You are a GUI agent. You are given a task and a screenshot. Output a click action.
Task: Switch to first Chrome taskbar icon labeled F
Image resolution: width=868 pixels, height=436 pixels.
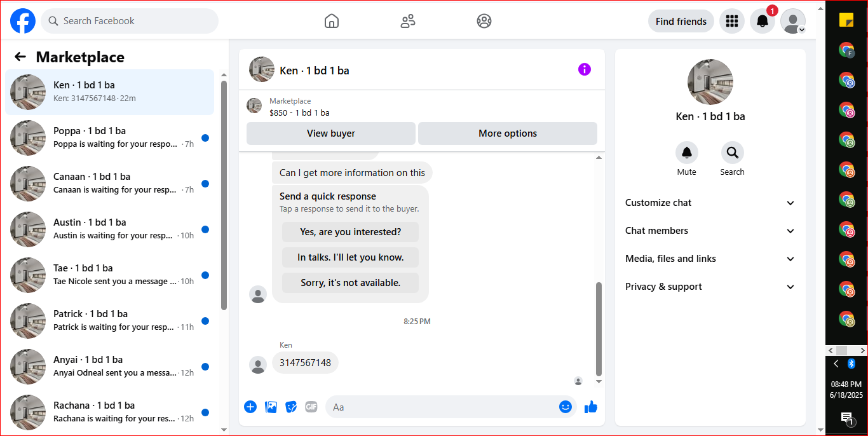(x=846, y=50)
